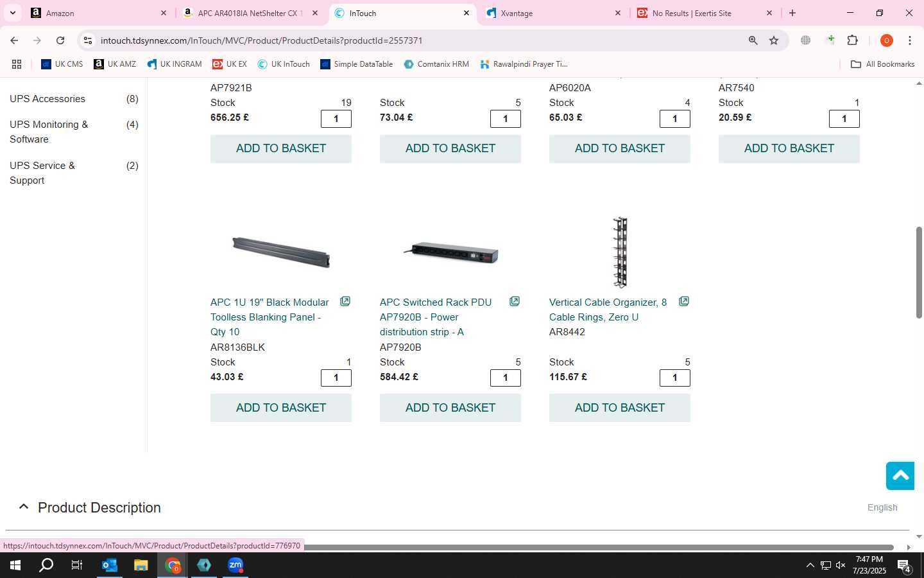The image size is (924, 578).
Task: Click the browser back arrow
Action: click(14, 40)
